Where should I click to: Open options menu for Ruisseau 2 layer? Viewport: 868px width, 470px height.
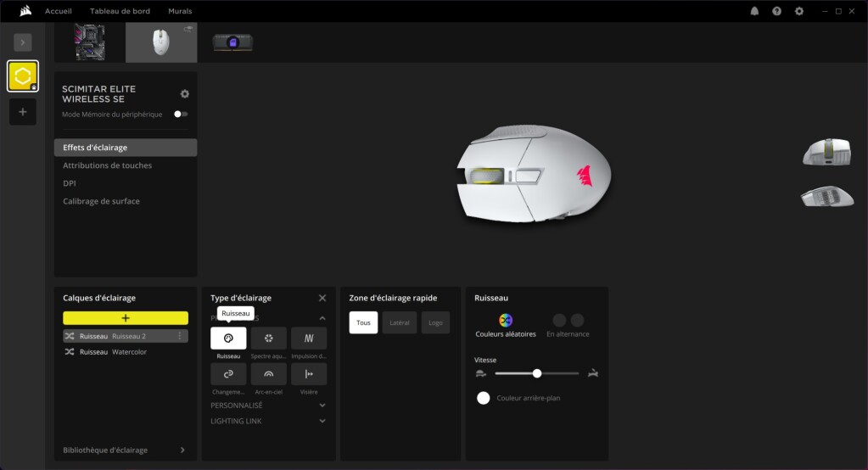[180, 336]
